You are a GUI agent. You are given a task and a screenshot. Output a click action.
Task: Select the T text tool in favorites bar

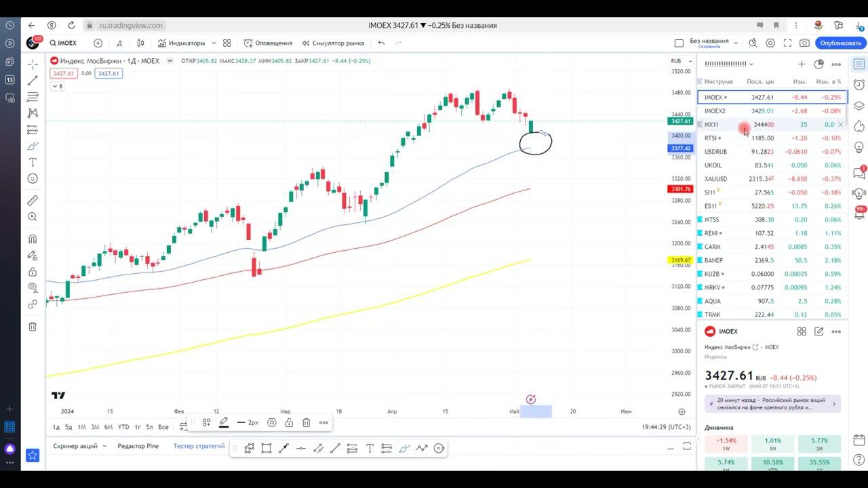370,448
